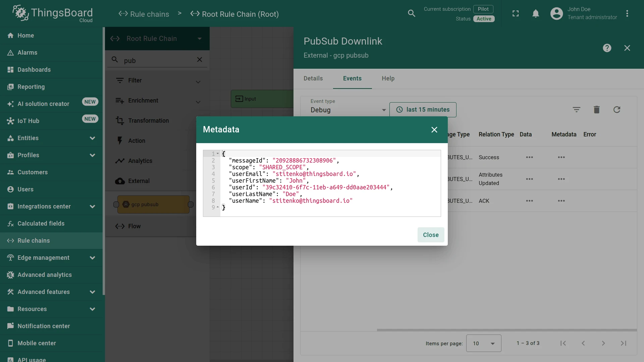This screenshot has height=362, width=644.
Task: Expand the Analytics node group
Action: (151, 161)
